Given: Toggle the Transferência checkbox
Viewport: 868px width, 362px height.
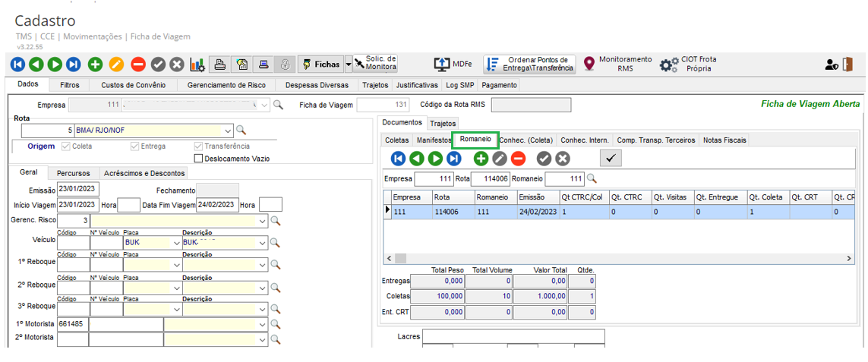Looking at the screenshot, I should point(199,146).
